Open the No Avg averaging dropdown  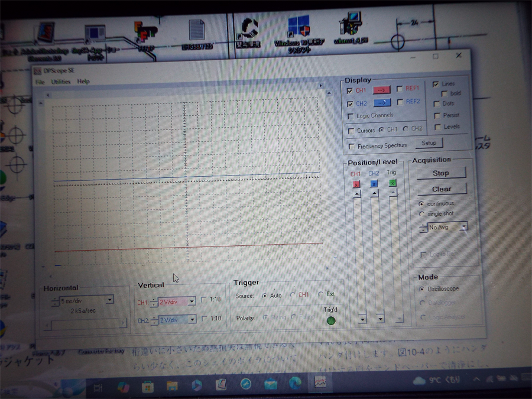[463, 227]
